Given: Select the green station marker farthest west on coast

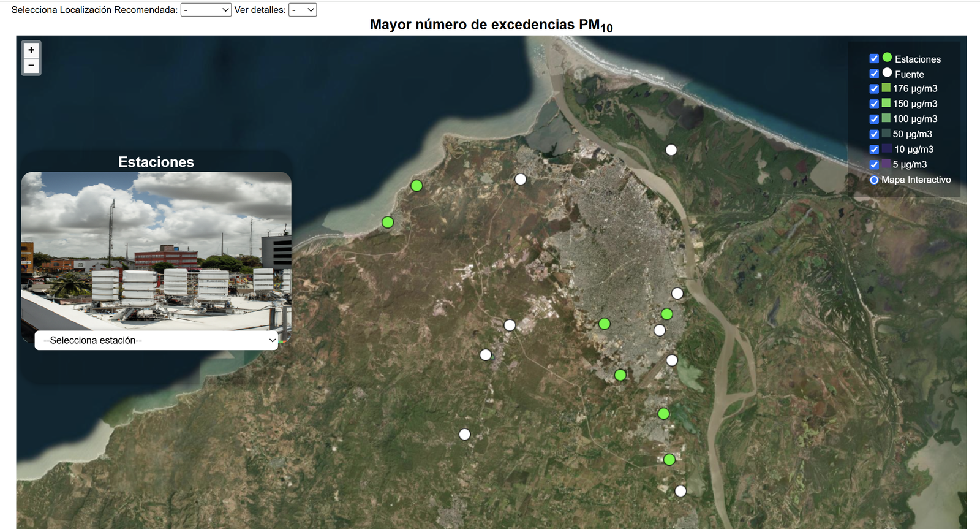Looking at the screenshot, I should (x=388, y=222).
